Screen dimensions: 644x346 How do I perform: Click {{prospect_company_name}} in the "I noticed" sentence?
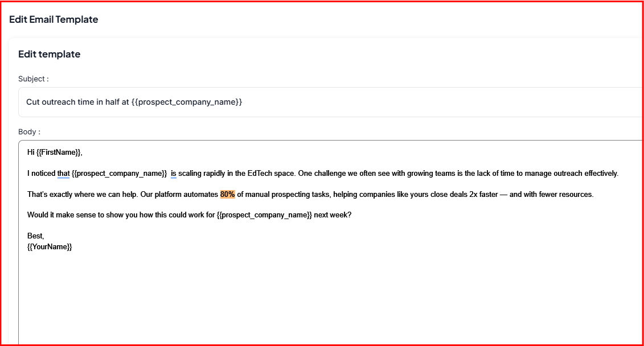[120, 173]
